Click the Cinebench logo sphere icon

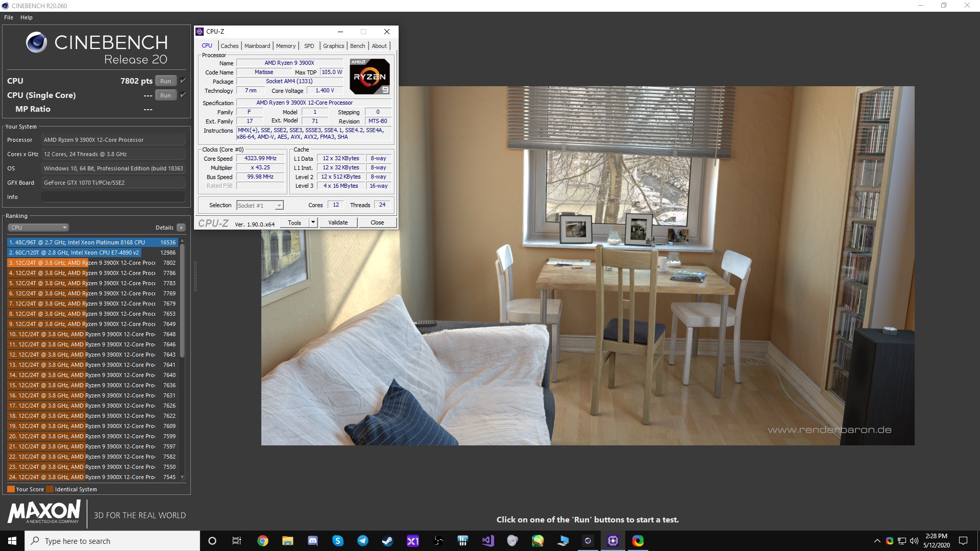[x=37, y=42]
